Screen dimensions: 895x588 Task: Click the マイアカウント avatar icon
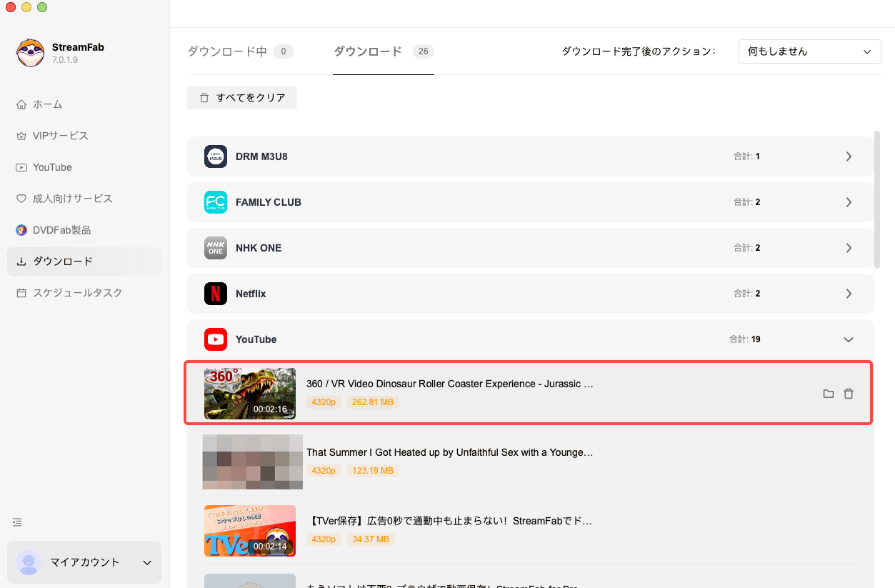(29, 562)
